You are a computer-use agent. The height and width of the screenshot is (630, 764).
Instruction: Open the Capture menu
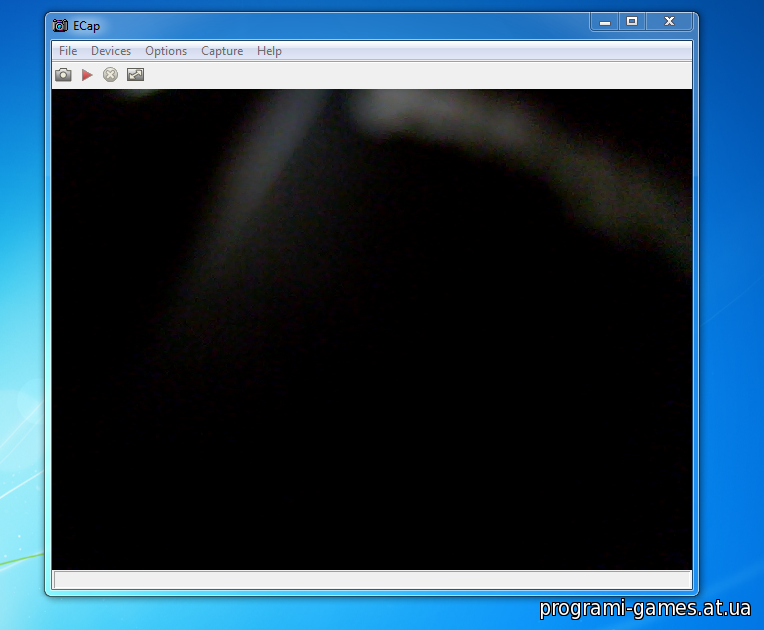[222, 51]
